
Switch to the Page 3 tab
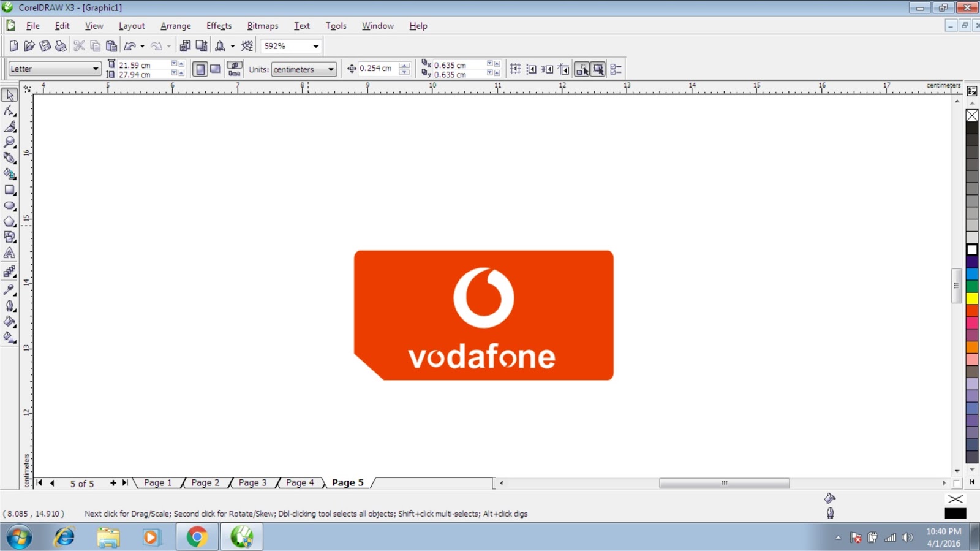253,483
